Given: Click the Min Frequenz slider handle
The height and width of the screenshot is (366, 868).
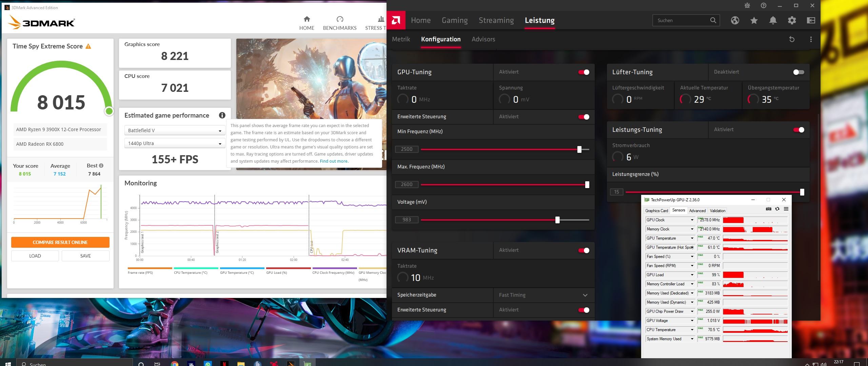Looking at the screenshot, I should [579, 149].
